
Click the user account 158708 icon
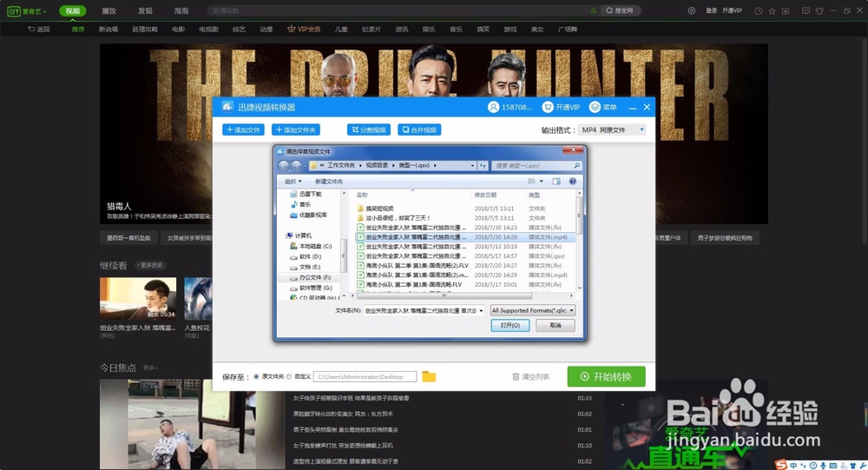click(493, 107)
